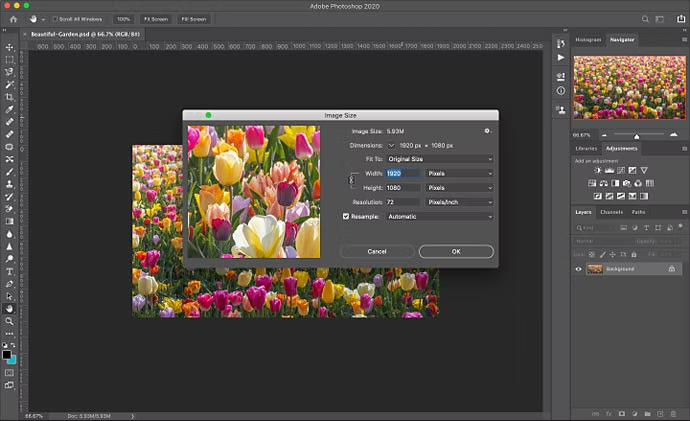Viewport: 690px width, 421px height.
Task: Click the Navigator zoom slider
Action: (636, 135)
